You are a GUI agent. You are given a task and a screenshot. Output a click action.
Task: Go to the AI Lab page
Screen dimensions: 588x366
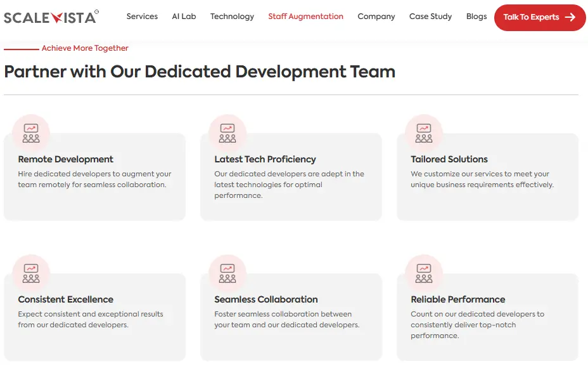[x=184, y=16]
